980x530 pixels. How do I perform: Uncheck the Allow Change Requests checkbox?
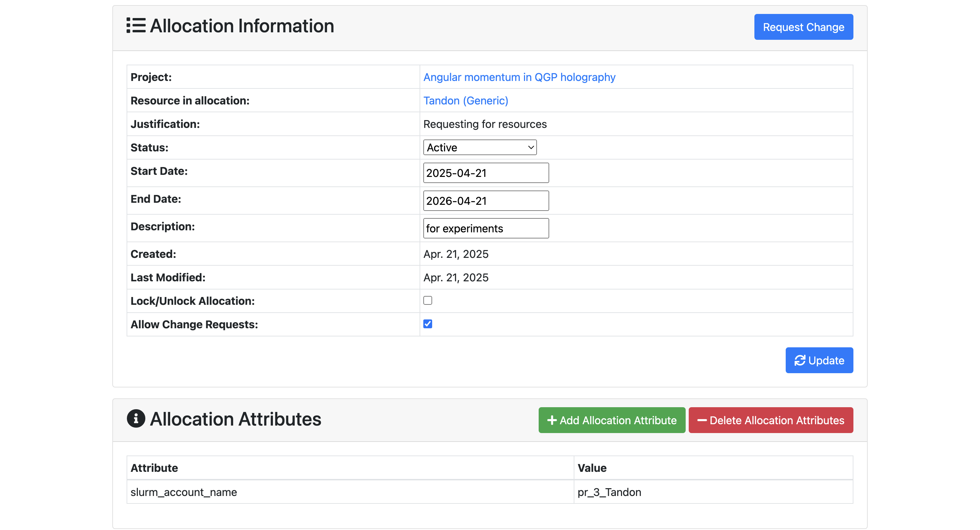428,324
